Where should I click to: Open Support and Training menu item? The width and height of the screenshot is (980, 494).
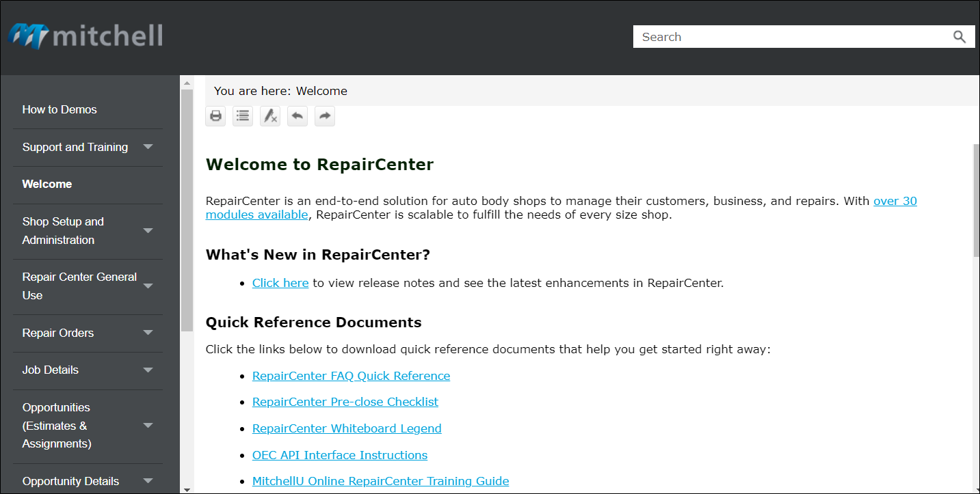(75, 147)
